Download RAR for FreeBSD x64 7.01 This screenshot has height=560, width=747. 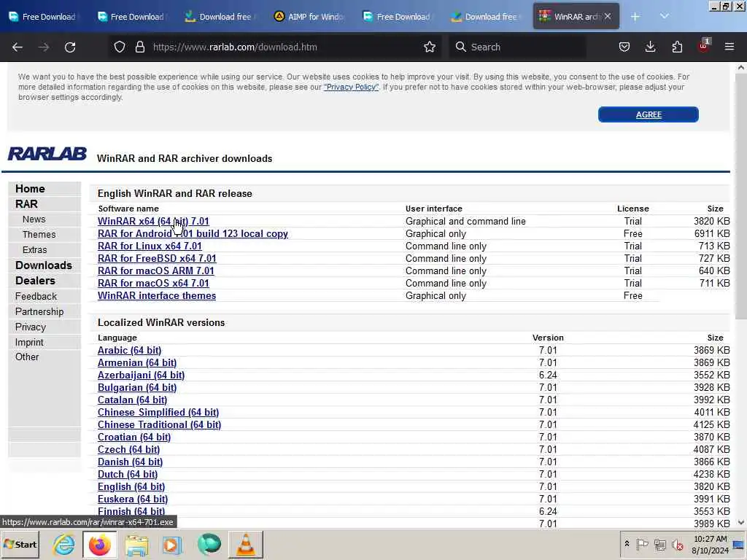(x=157, y=259)
